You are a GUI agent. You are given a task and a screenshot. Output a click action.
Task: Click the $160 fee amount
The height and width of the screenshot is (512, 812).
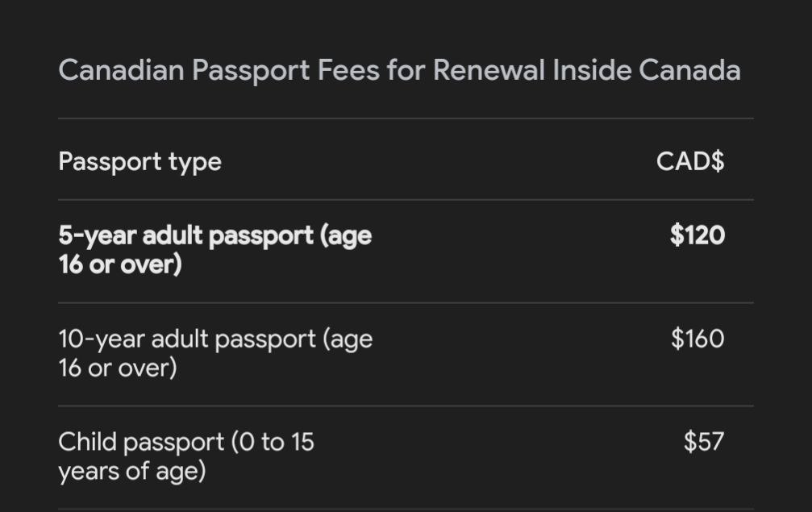697,339
